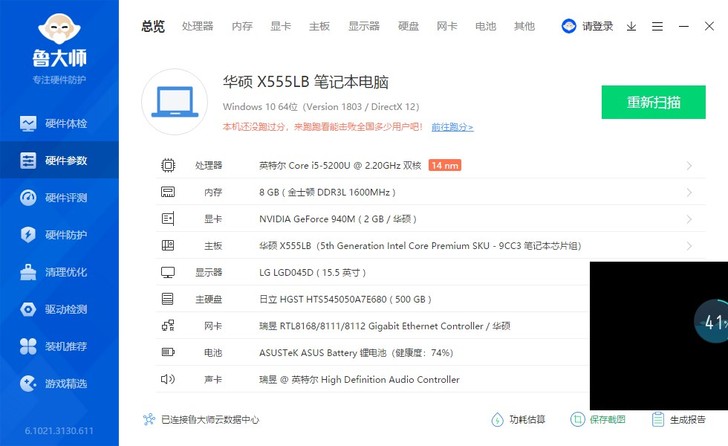Click the 主板 motherboard icon

(168, 246)
